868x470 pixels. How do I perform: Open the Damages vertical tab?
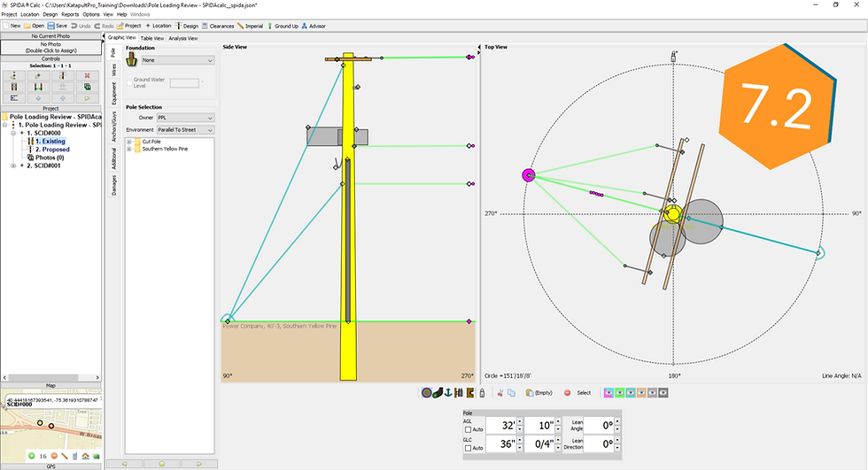click(114, 185)
